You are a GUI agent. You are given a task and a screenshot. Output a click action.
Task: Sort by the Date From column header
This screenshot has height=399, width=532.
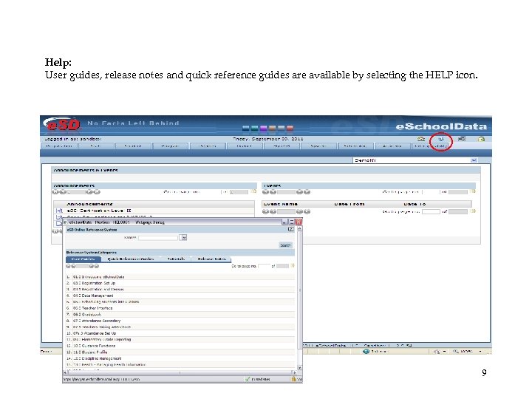(x=349, y=204)
